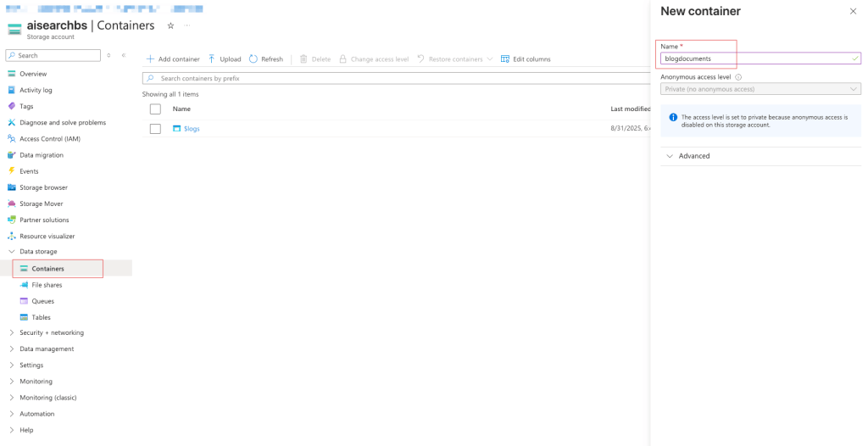Click the Storage browser sidebar icon

tap(12, 187)
